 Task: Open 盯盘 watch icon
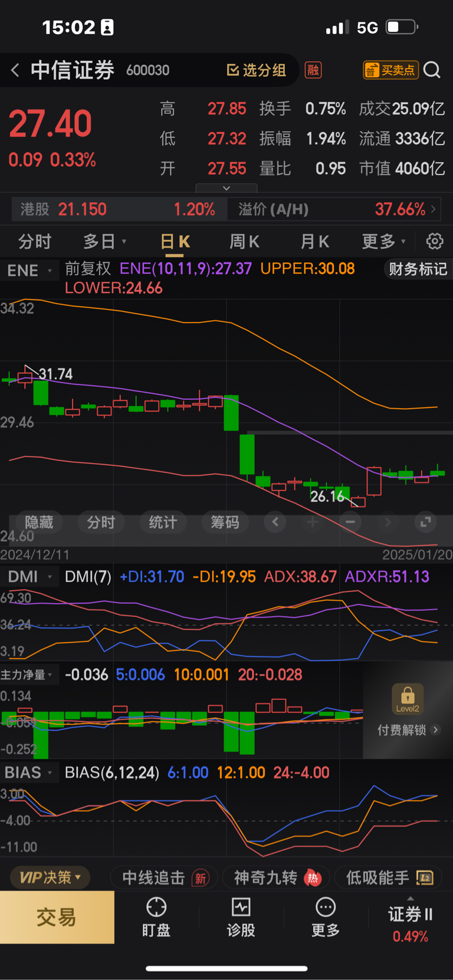(x=156, y=917)
